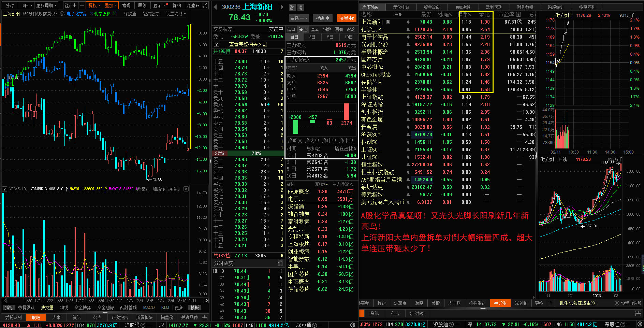The width and height of the screenshot is (644, 328).
Task: Click help icon next to 市盈率 column
Action: coord(518,14)
